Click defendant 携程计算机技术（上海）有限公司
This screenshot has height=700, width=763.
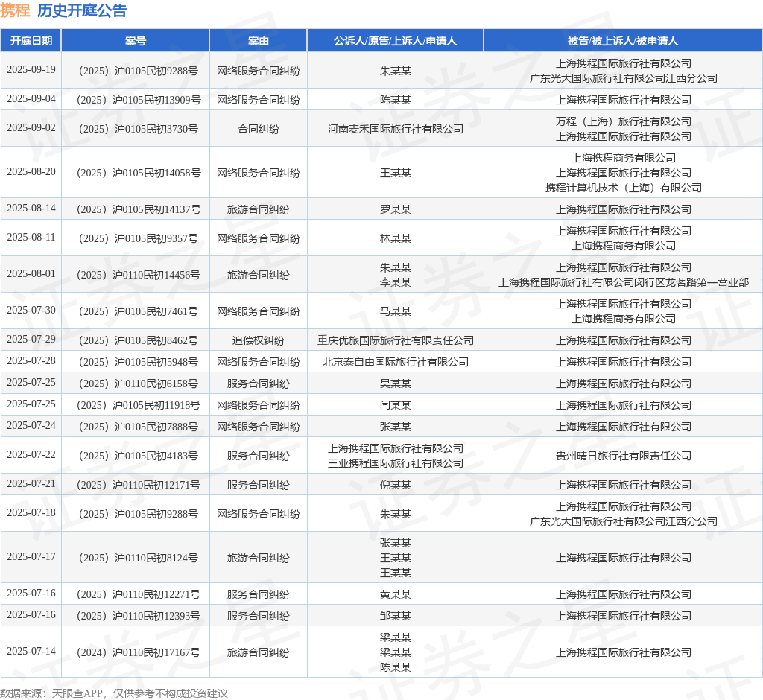624,188
